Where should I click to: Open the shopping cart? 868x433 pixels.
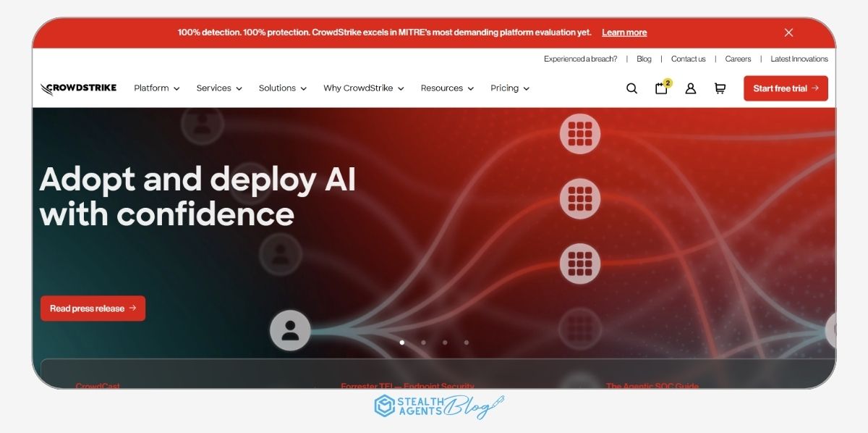(x=719, y=88)
